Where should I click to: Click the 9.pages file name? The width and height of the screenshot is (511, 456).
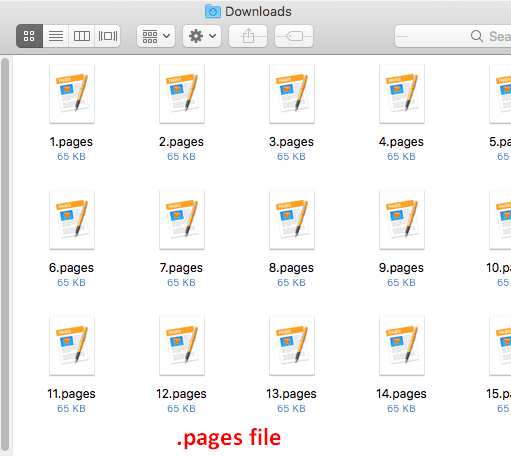coord(401,268)
